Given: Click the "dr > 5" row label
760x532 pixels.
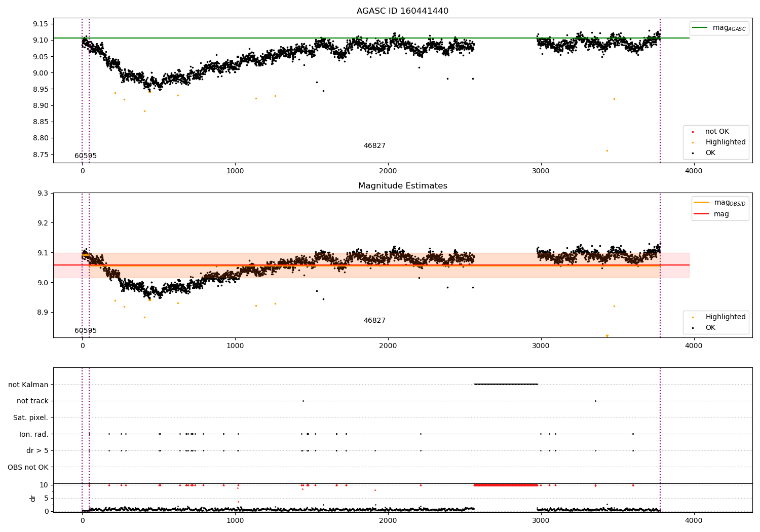Looking at the screenshot, I should [x=37, y=451].
